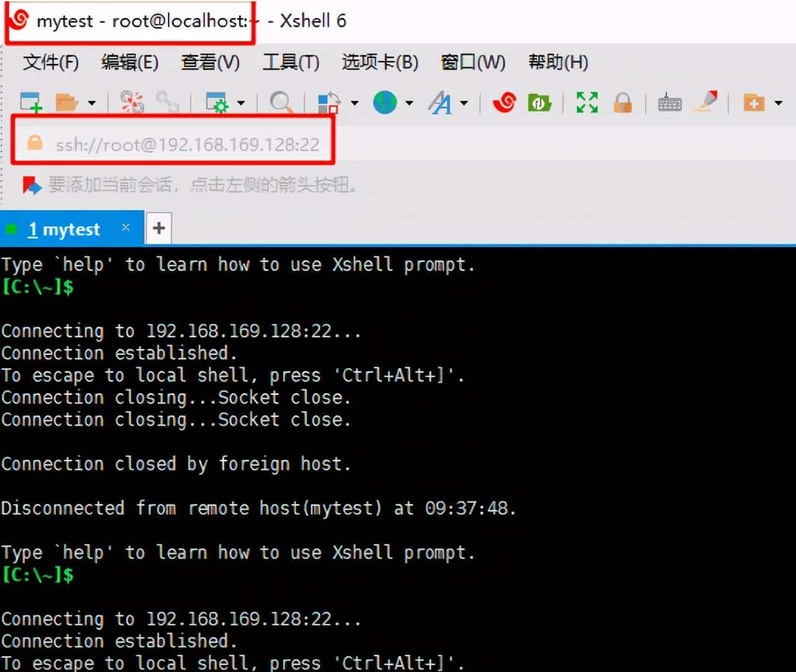Open the virtual on-screen keyboard
This screenshot has height=672, width=796.
point(669,103)
